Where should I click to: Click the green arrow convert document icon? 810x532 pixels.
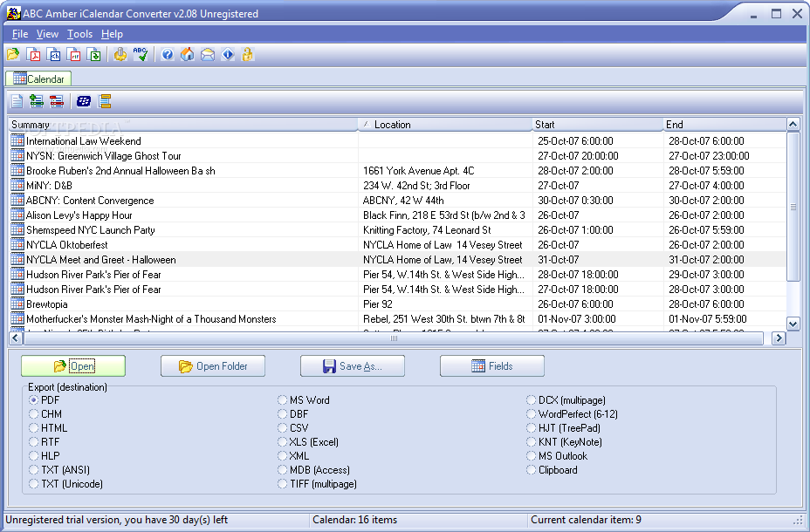pyautogui.click(x=94, y=54)
